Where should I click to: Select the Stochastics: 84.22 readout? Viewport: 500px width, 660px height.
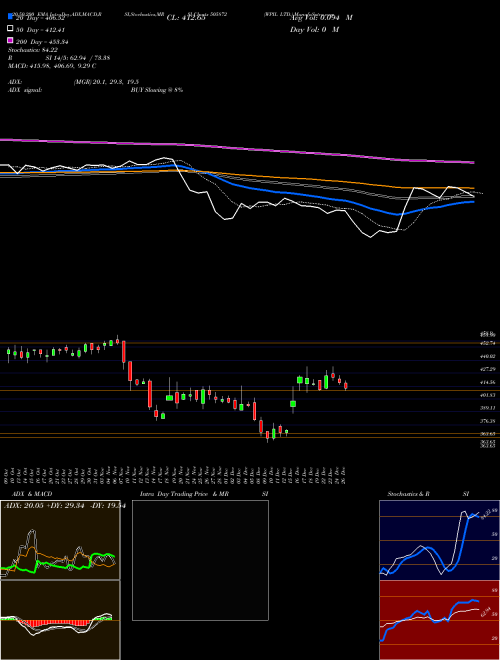pyautogui.click(x=33, y=50)
